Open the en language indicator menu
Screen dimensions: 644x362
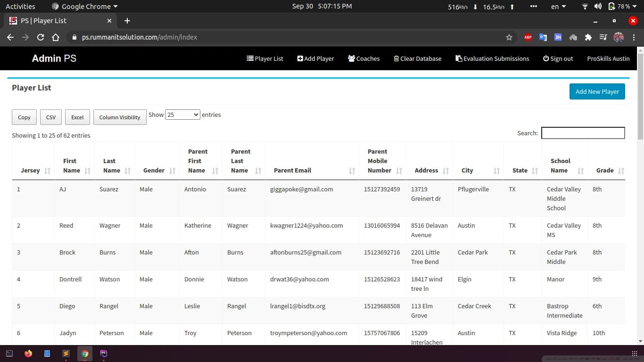coord(559,6)
